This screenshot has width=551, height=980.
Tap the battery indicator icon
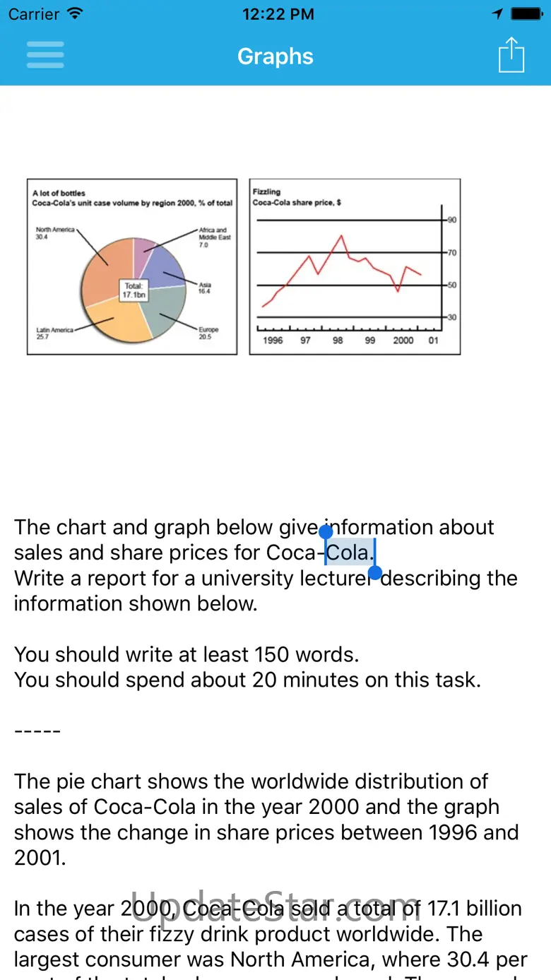526,14
